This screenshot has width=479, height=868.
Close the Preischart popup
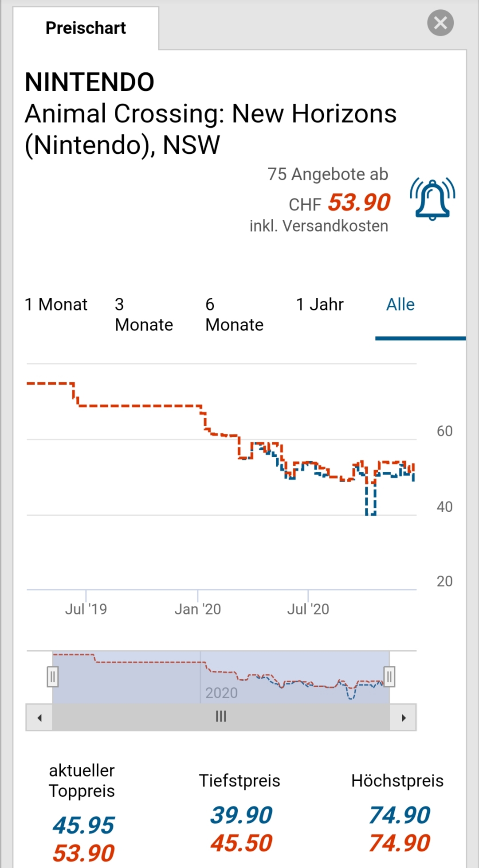[x=440, y=23]
